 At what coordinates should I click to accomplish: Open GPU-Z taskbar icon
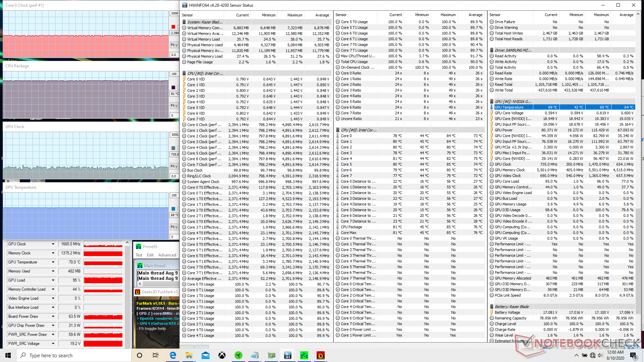point(271,355)
